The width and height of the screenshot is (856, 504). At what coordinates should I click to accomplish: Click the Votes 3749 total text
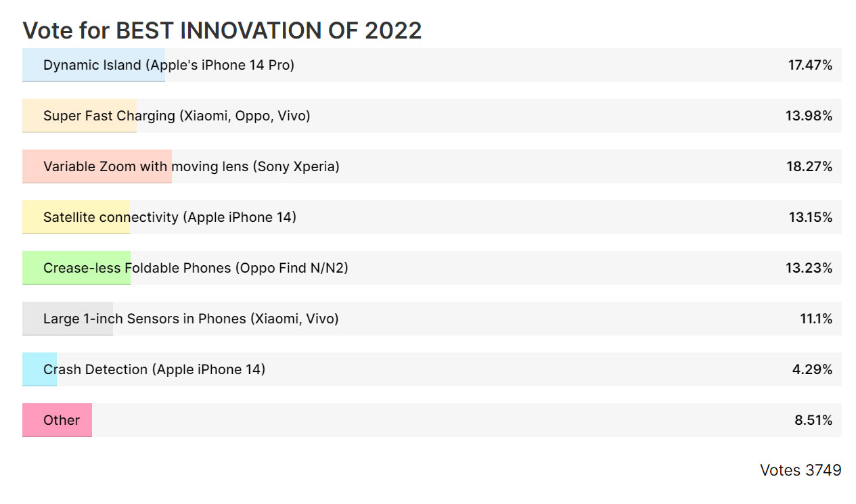pos(801,470)
